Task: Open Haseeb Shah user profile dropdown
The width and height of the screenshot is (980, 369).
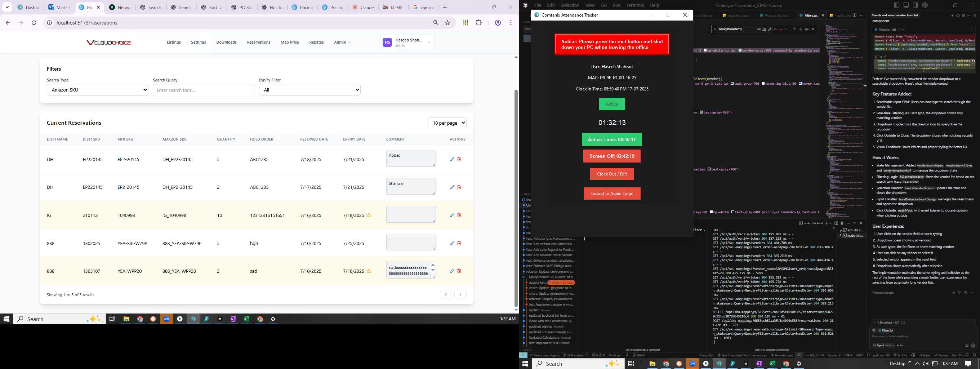Action: point(407,42)
